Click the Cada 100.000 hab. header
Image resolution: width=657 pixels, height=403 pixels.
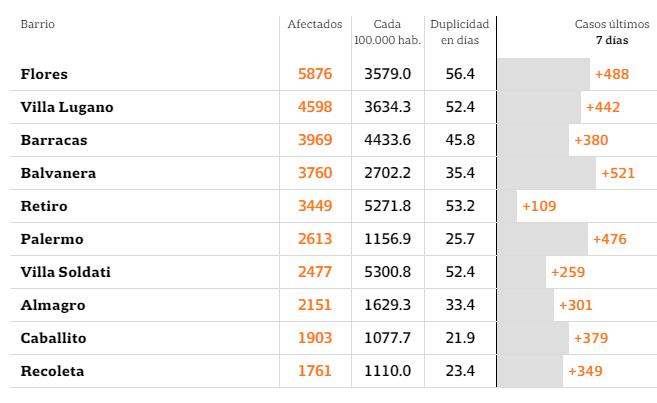(386, 32)
